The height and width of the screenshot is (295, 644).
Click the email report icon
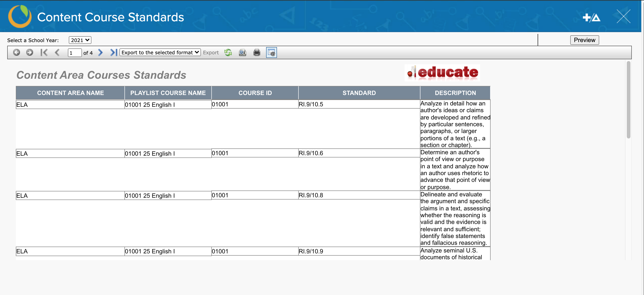pyautogui.click(x=271, y=52)
